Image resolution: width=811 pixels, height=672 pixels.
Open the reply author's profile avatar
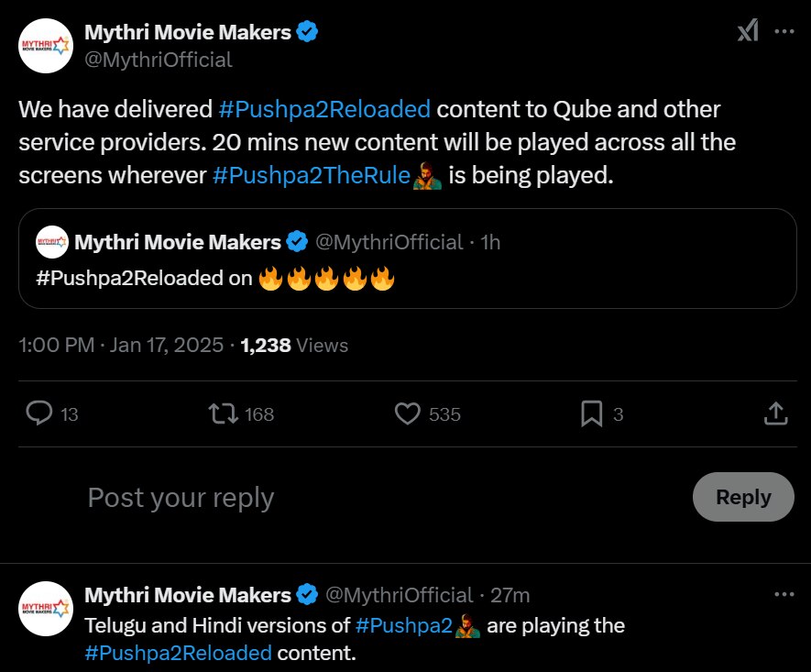pyautogui.click(x=45, y=609)
